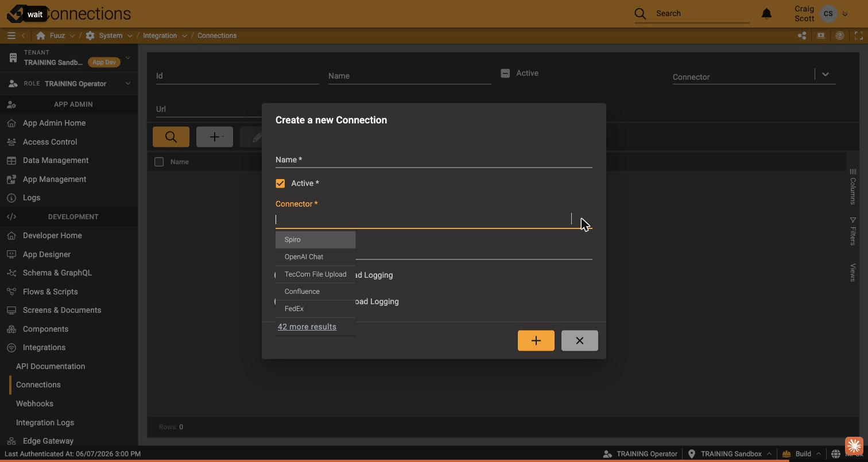Expand the Integration breadcrumb chevron
868x462 pixels.
pyautogui.click(x=184, y=36)
